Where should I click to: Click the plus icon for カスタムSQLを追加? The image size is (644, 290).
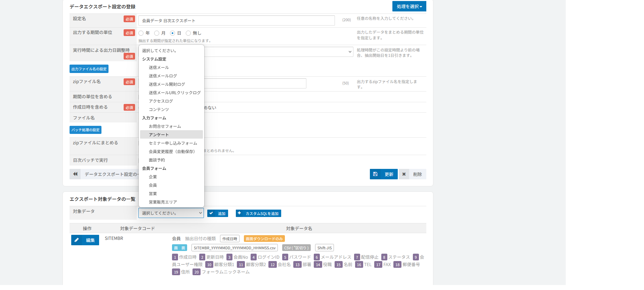tap(239, 213)
